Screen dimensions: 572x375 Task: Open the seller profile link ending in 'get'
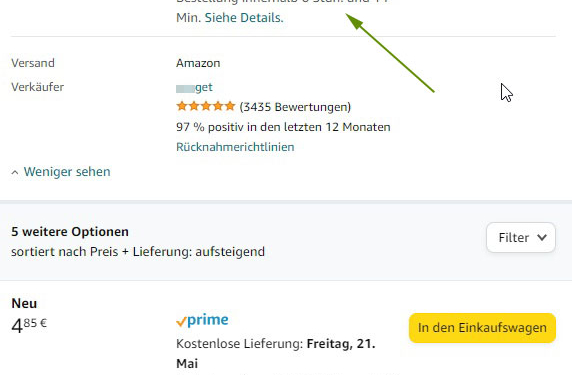(x=194, y=87)
